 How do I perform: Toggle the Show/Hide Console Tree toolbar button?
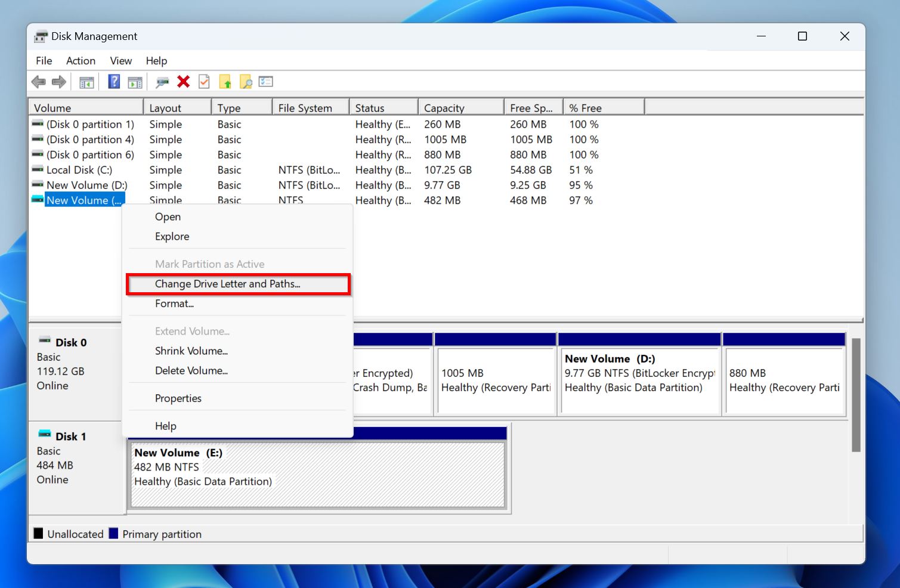[x=86, y=82]
